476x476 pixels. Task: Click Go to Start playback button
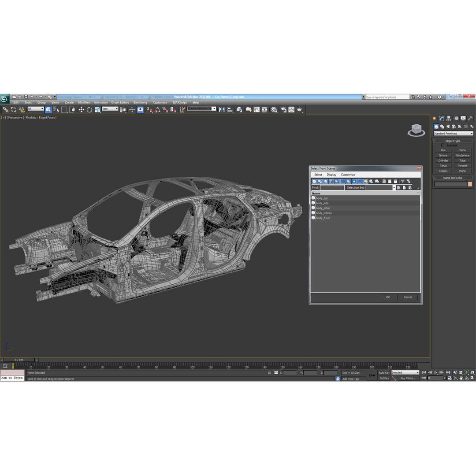coord(424,372)
